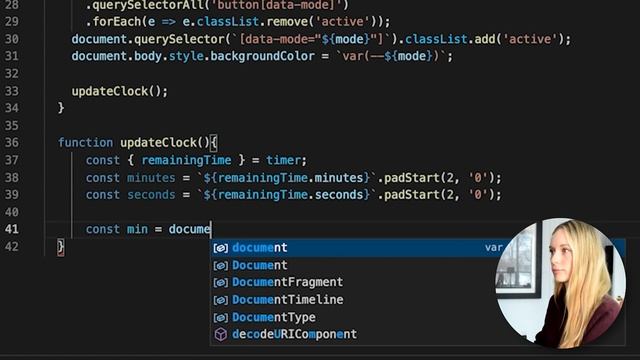Choose 'Document' capitalized suggestion
The image size is (640, 360).
pos(418,265)
